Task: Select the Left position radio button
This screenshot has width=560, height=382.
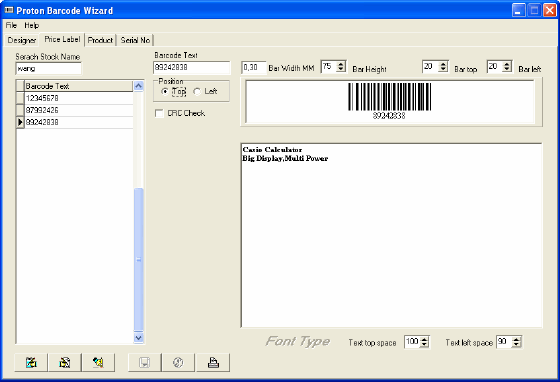Action: [197, 91]
